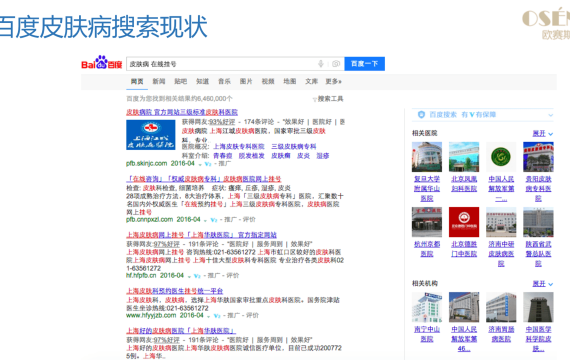Open result 上海皮肤病网上挂号「上海华肤医院」官方指定网站
570x360 pixels.
(201, 235)
